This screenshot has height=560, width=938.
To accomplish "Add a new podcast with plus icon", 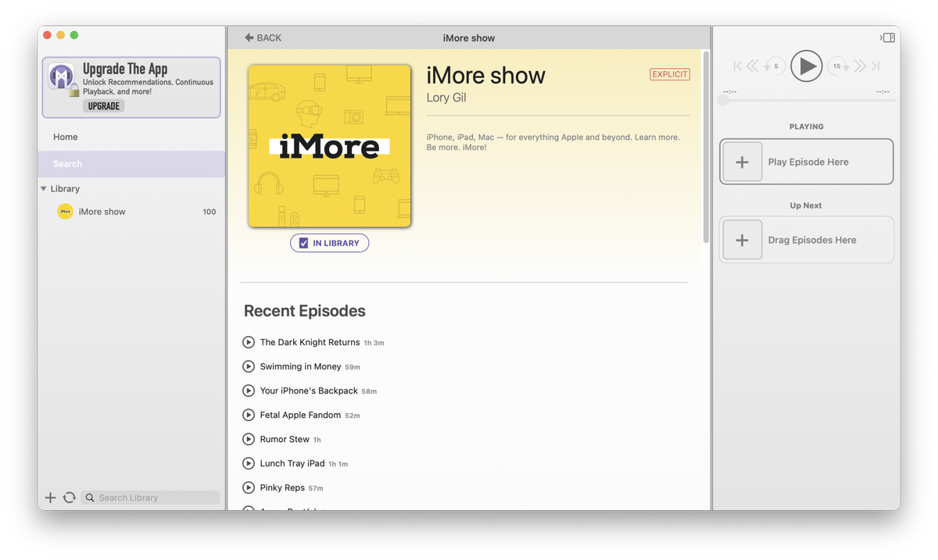I will pos(50,498).
